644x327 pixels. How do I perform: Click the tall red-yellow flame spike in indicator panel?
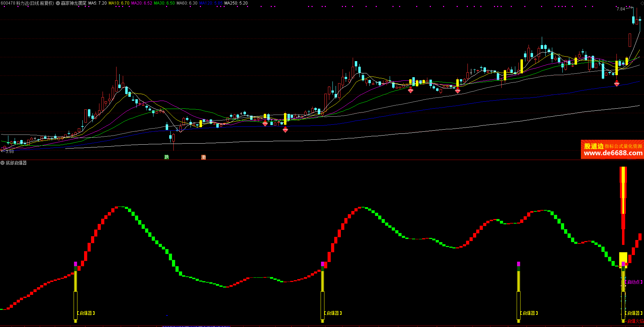(623, 196)
